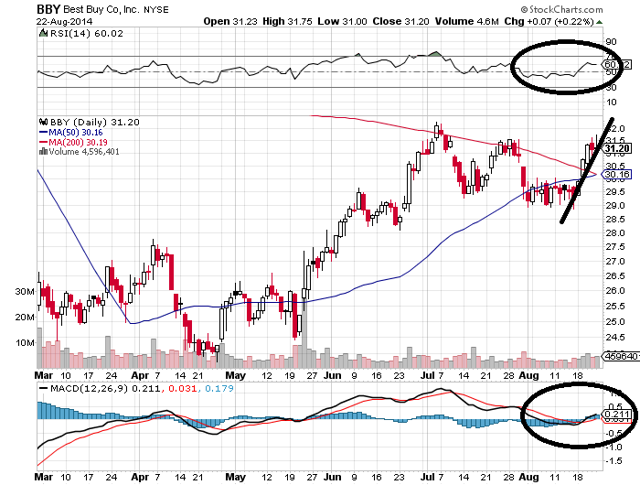Click the Open 31.23 value
The image size is (640, 485).
point(230,21)
